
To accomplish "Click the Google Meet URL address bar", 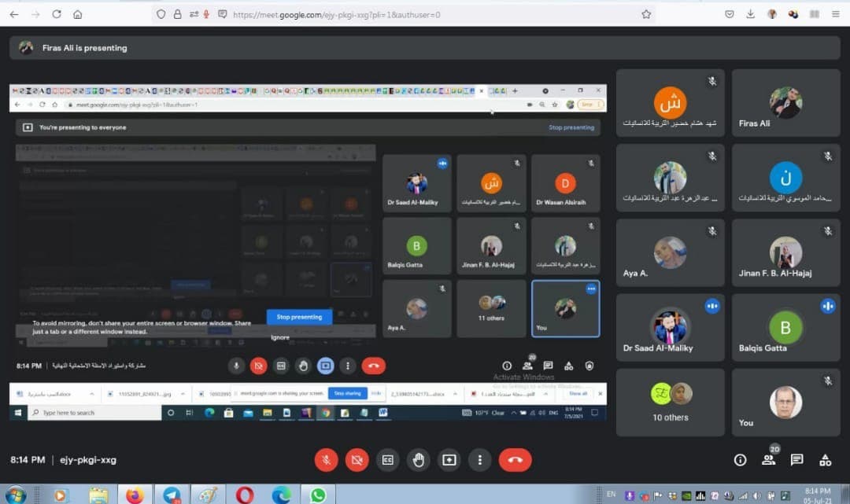I will pyautogui.click(x=433, y=14).
